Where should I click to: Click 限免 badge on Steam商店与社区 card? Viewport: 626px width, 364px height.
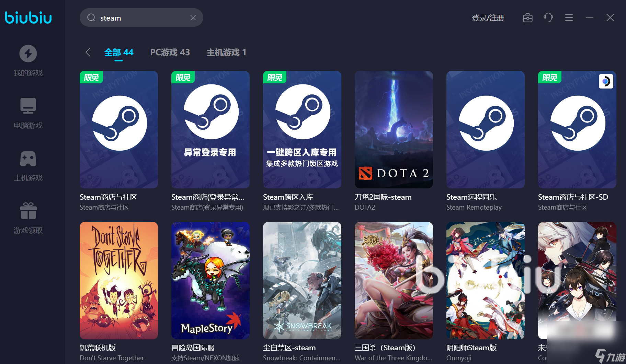pos(91,77)
